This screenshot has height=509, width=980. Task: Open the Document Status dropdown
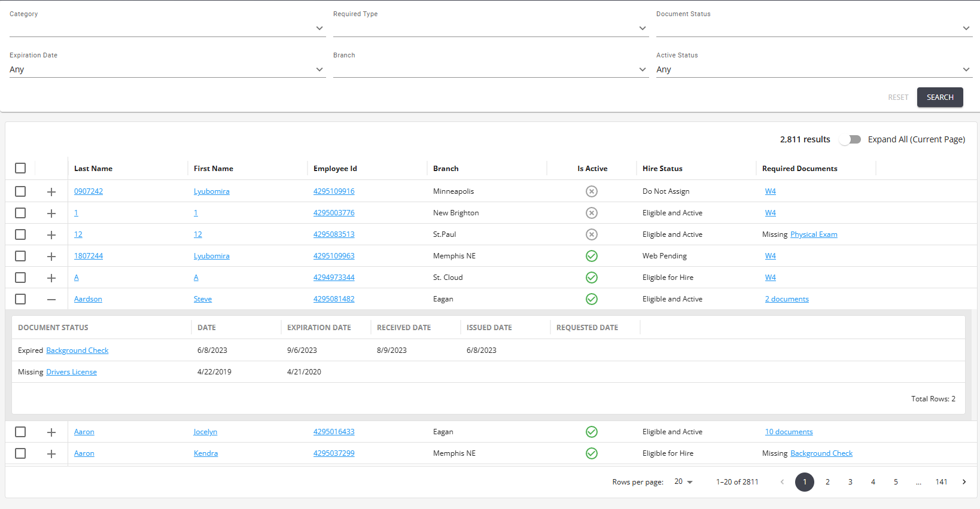pos(814,28)
